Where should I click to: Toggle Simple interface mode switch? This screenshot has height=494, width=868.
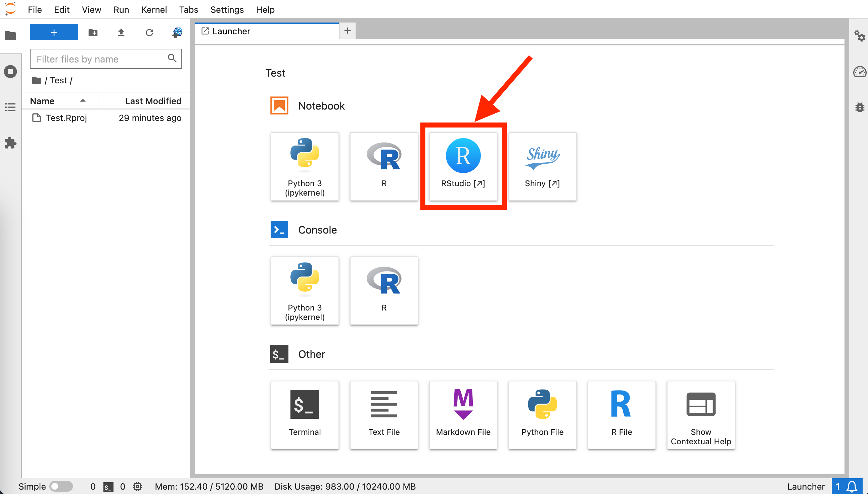pos(61,487)
